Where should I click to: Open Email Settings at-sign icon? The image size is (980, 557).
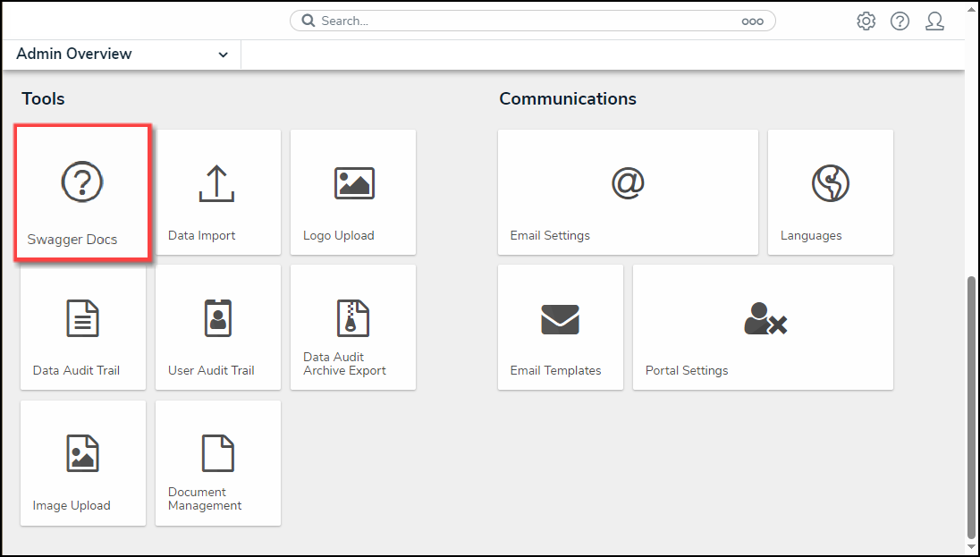pos(628,183)
